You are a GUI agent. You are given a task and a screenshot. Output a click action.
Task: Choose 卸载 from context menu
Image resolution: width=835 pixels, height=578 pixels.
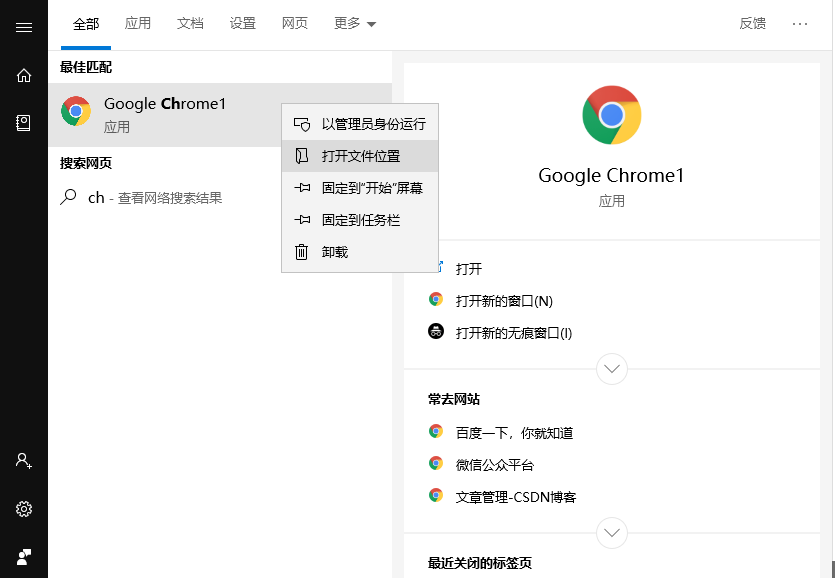click(360, 252)
